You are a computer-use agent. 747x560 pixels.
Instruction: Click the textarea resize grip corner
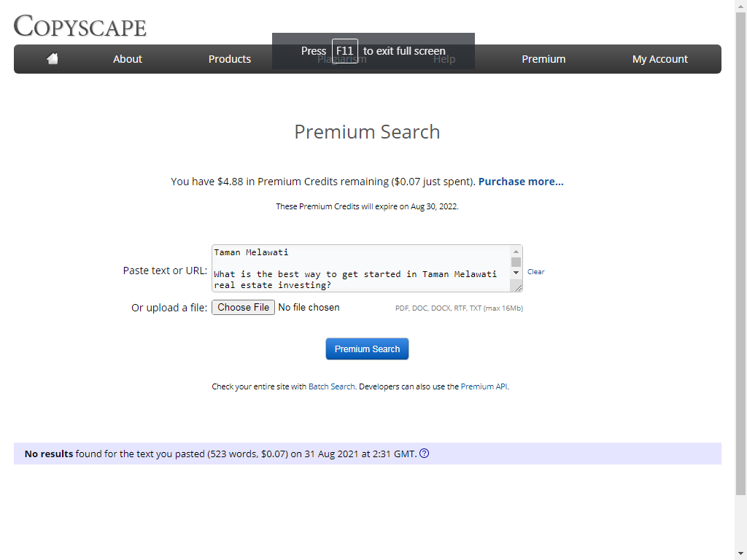[x=518, y=287]
